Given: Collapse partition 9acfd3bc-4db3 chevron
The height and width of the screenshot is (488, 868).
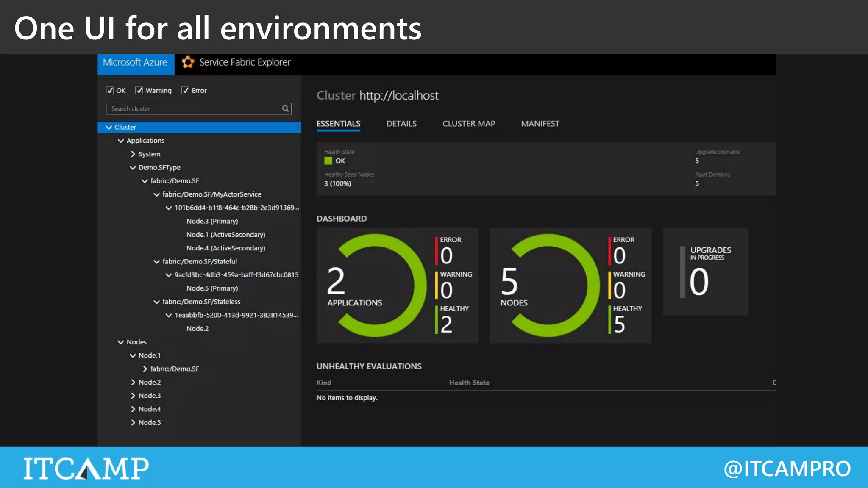Looking at the screenshot, I should [169, 275].
